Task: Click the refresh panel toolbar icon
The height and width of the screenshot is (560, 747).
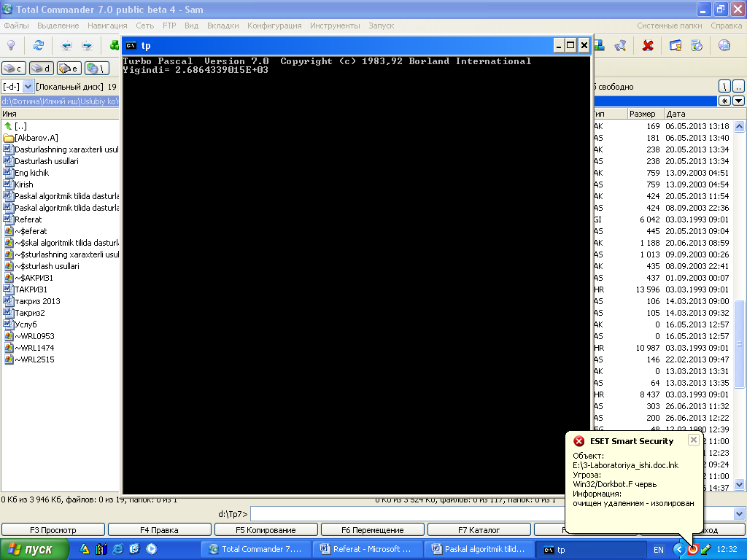Action: (38, 45)
